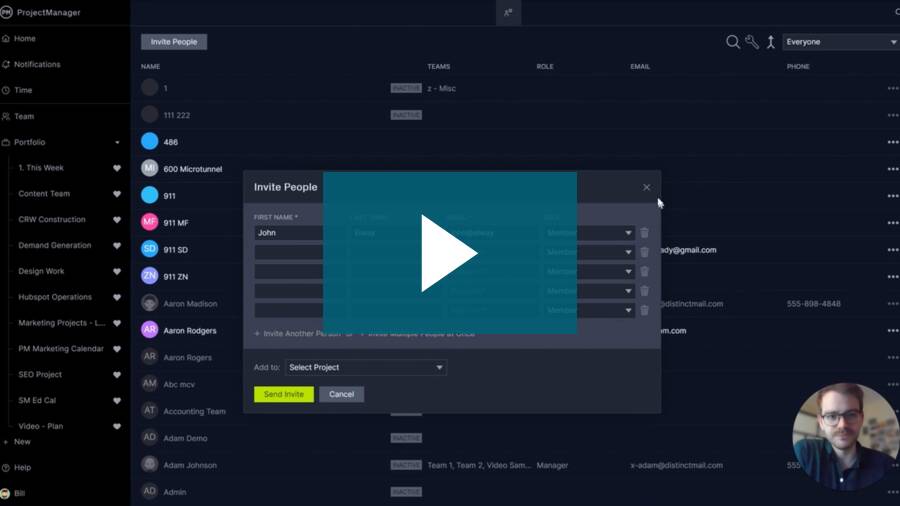Open the 1. This Week project

(x=41, y=168)
